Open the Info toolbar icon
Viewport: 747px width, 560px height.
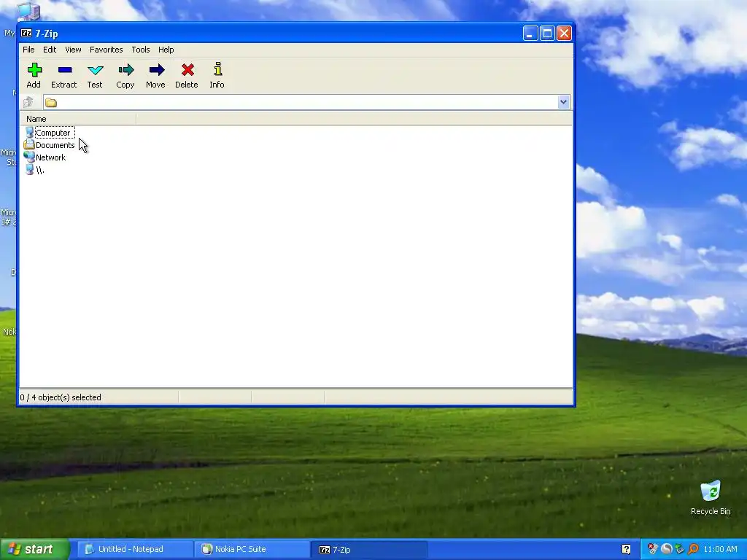click(x=217, y=69)
